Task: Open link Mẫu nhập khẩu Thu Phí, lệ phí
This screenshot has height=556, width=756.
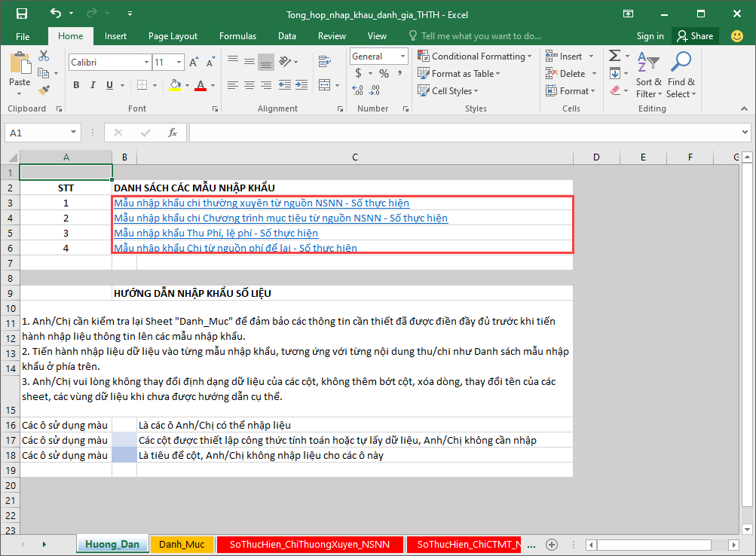Action: coord(215,233)
